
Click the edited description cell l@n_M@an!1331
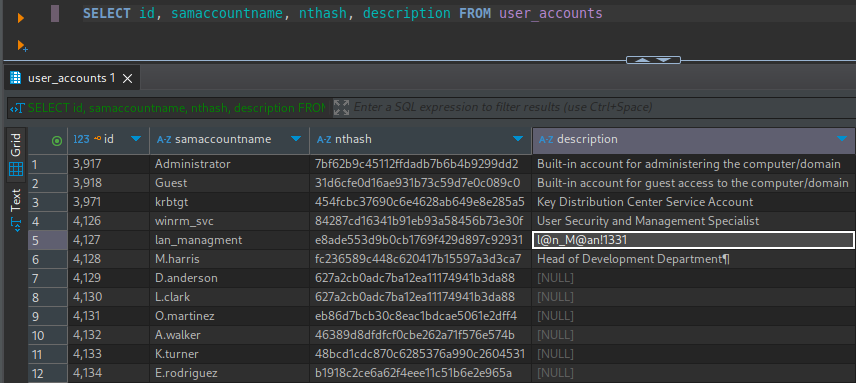pyautogui.click(x=693, y=240)
